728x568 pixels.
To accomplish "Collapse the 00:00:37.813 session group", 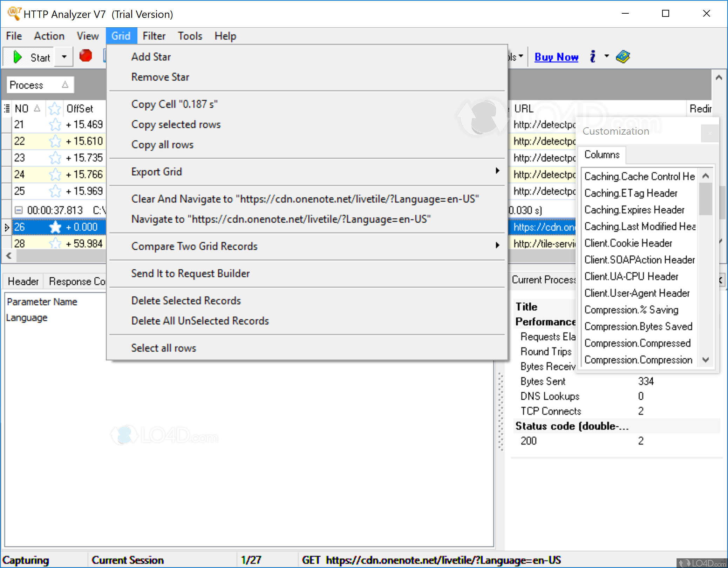I will pyautogui.click(x=19, y=210).
